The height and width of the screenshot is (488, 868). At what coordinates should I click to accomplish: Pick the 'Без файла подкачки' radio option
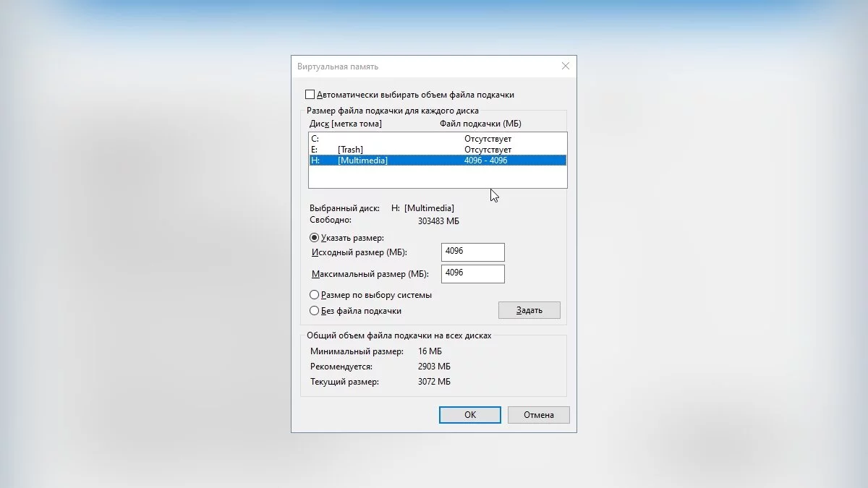[315, 311]
